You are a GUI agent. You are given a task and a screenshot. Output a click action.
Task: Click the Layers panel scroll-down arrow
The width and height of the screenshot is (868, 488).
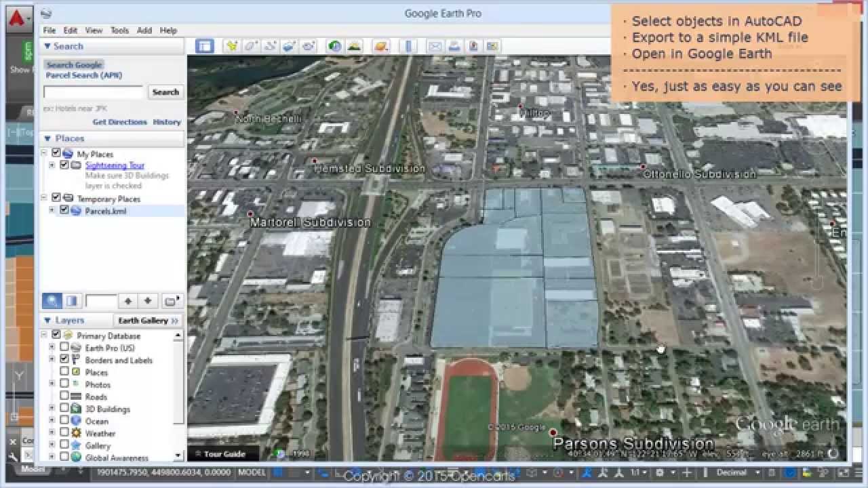coord(179,456)
